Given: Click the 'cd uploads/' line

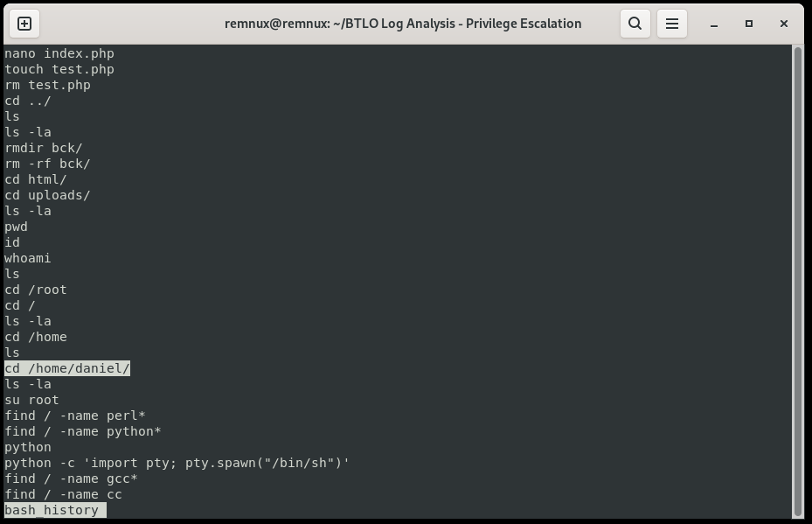Looking at the screenshot, I should click(x=48, y=195).
